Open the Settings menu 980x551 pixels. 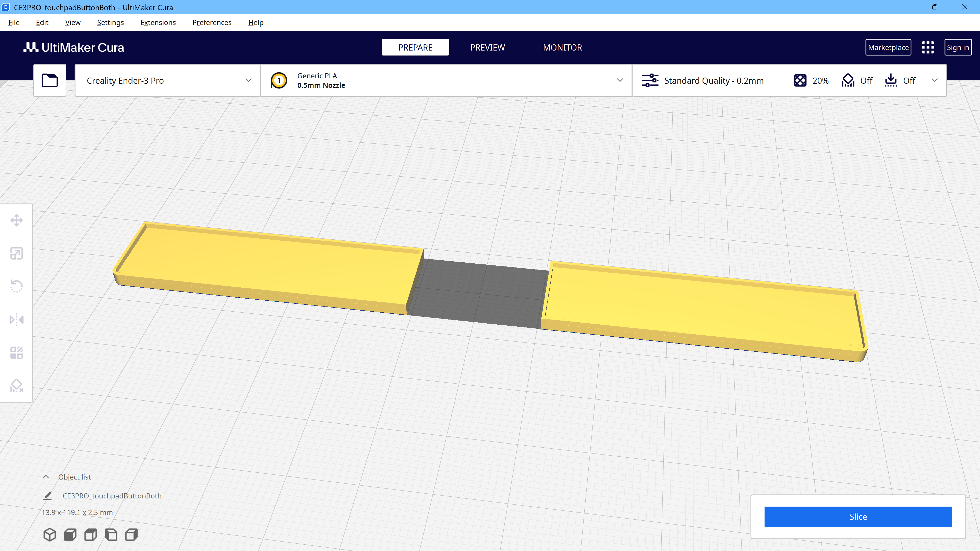(x=110, y=22)
